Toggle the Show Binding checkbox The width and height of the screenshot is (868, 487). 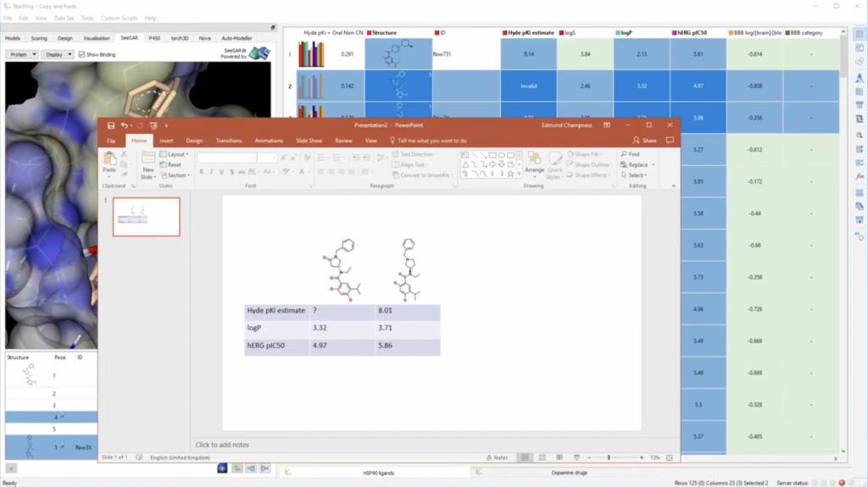[81, 54]
